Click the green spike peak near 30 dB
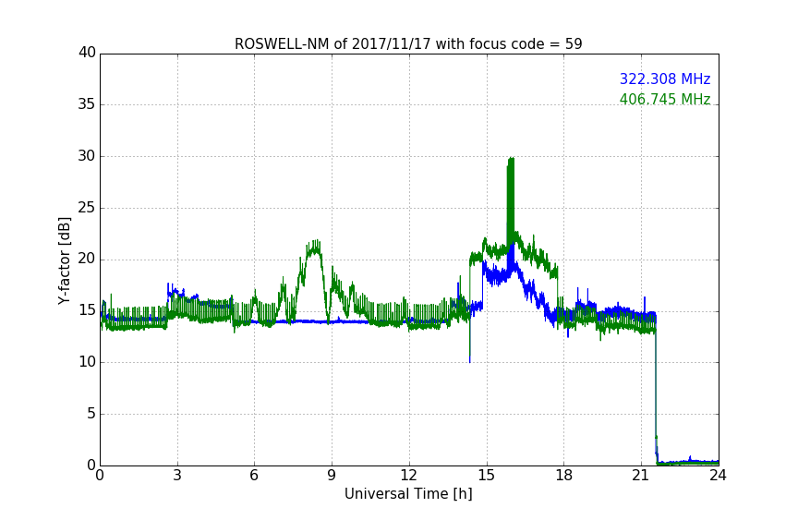798x532 pixels. click(511, 160)
